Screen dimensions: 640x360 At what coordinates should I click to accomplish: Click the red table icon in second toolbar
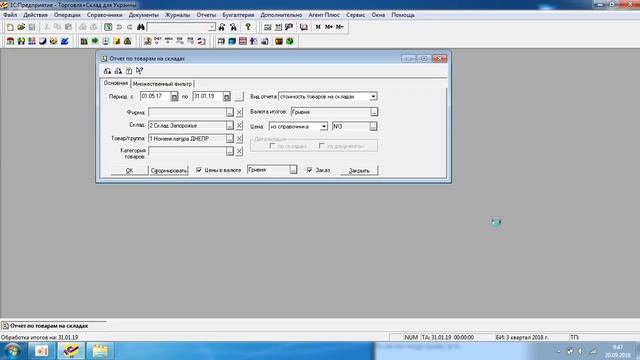[243, 41]
